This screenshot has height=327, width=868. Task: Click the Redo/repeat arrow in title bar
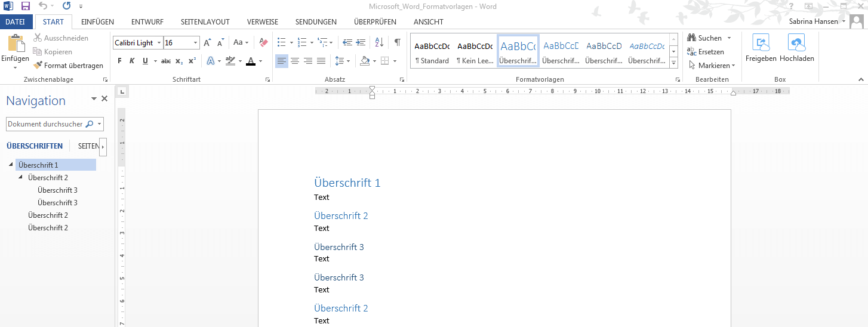(x=66, y=6)
